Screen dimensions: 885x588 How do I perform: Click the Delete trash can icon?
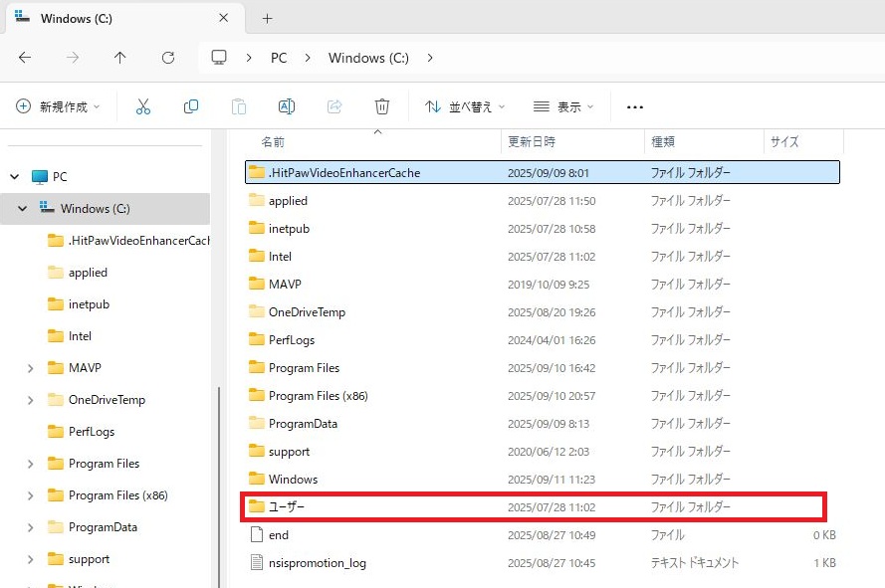[382, 106]
